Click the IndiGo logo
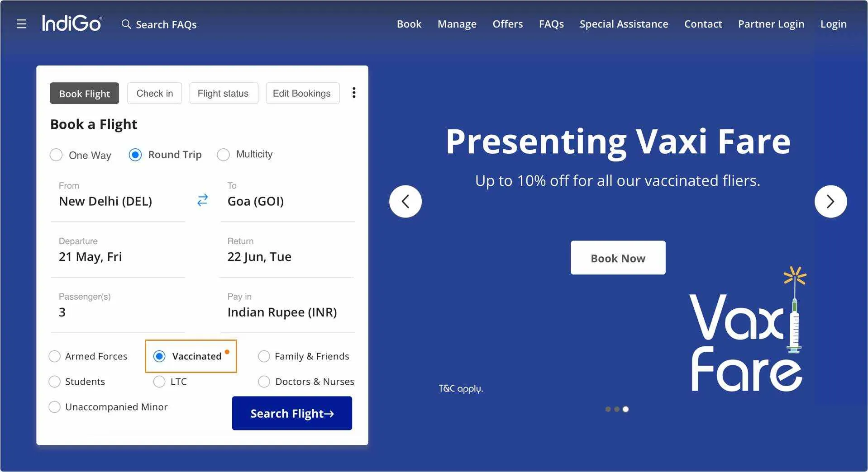The image size is (868, 472). click(72, 23)
